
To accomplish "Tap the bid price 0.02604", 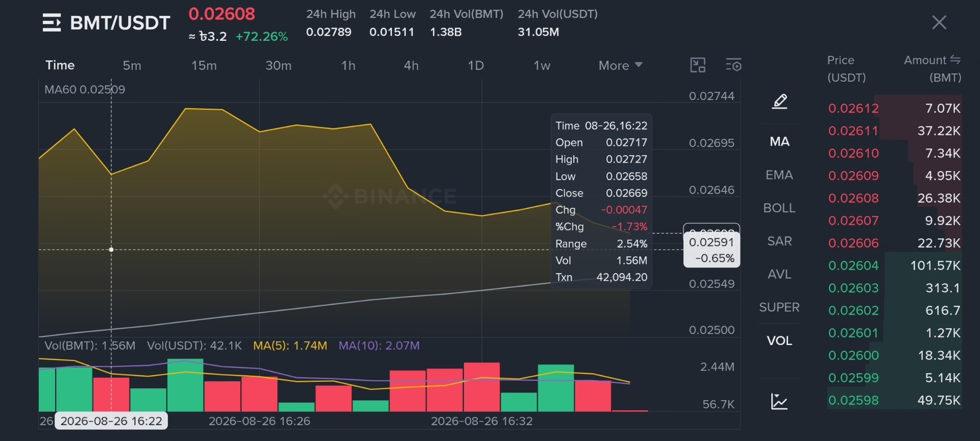I will click(853, 265).
